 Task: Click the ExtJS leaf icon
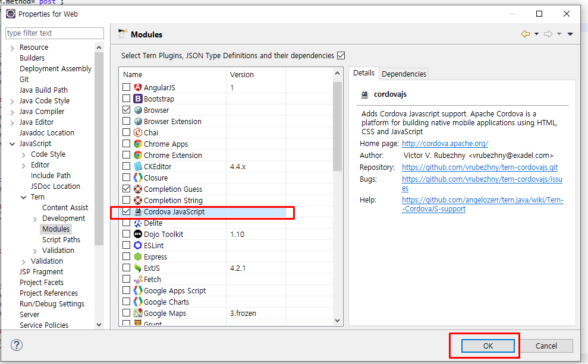(x=138, y=268)
